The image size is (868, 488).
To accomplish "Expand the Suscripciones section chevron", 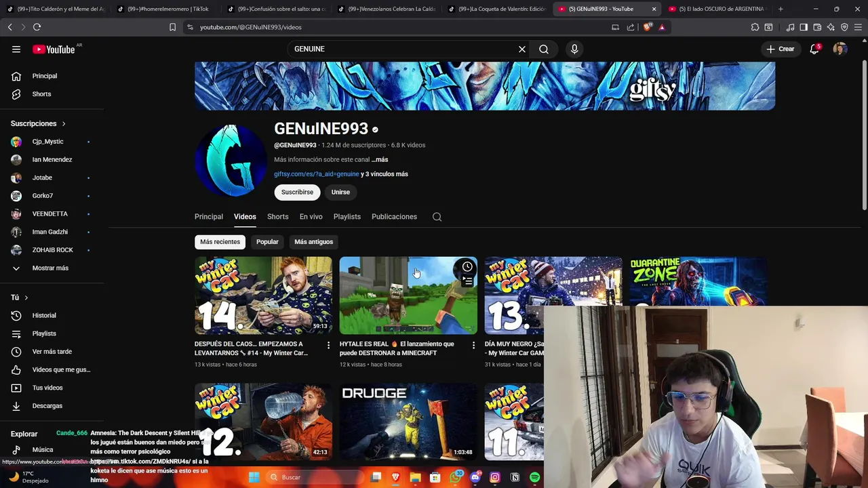I will (x=64, y=124).
